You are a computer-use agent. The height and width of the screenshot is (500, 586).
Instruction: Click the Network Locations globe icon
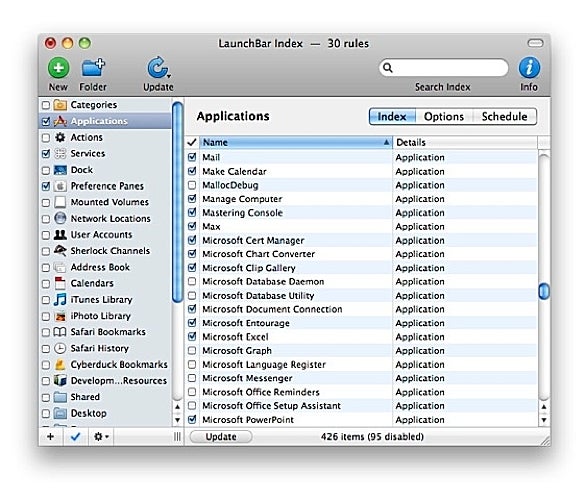pos(60,218)
